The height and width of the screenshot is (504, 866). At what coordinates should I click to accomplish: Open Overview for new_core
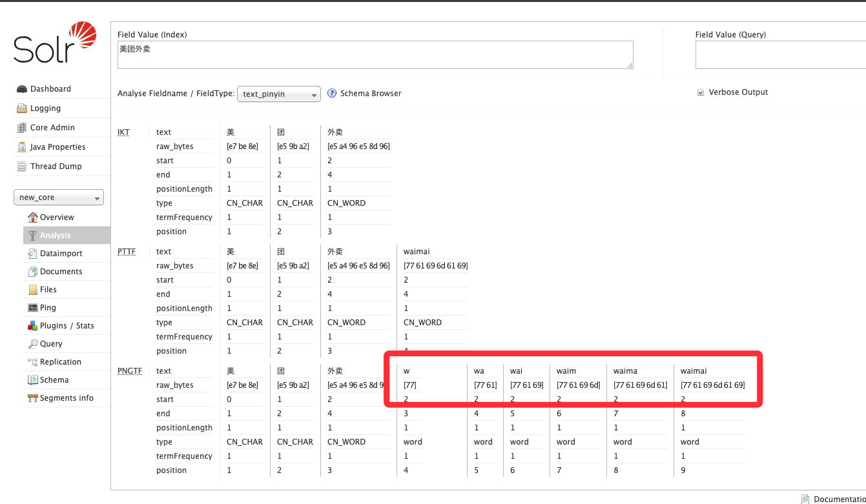[x=57, y=217]
